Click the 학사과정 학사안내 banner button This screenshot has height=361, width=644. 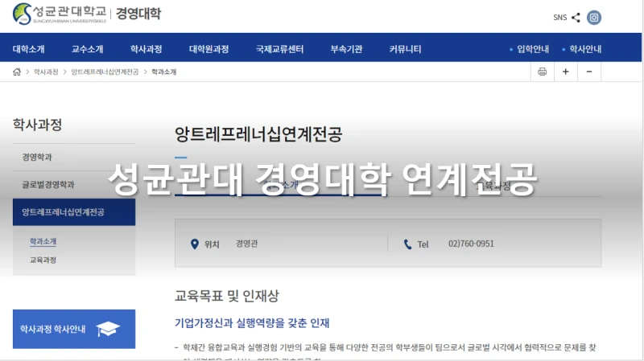(74, 329)
